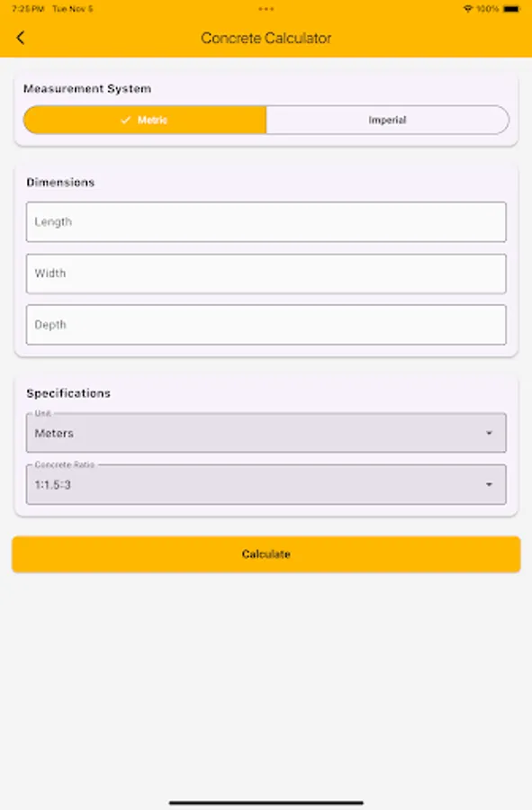Tap the Concrete Ratio dropdown arrow
532x810 pixels.
491,484
